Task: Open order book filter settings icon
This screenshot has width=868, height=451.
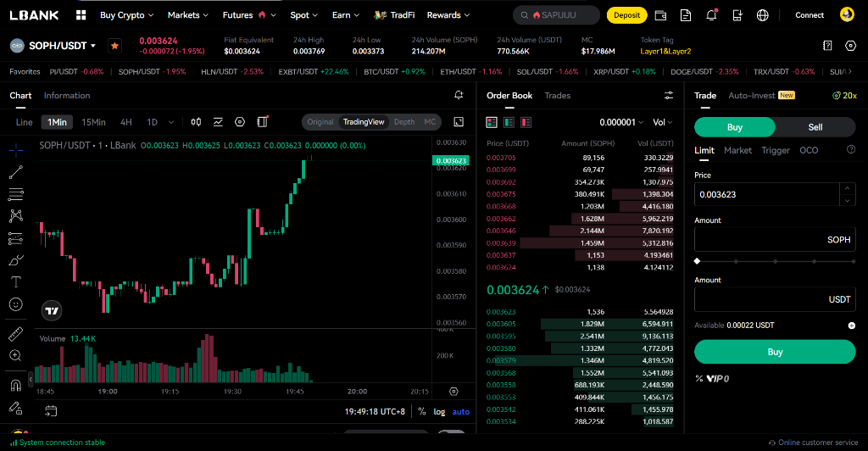Action: point(669,96)
